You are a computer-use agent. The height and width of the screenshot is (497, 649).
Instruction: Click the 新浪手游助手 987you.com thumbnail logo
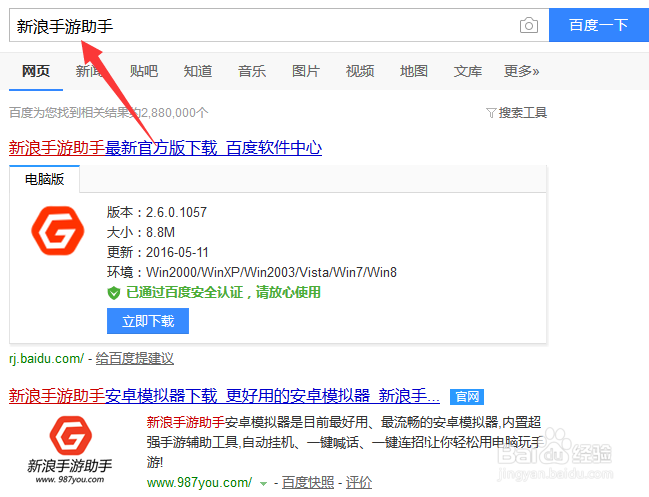[70, 450]
